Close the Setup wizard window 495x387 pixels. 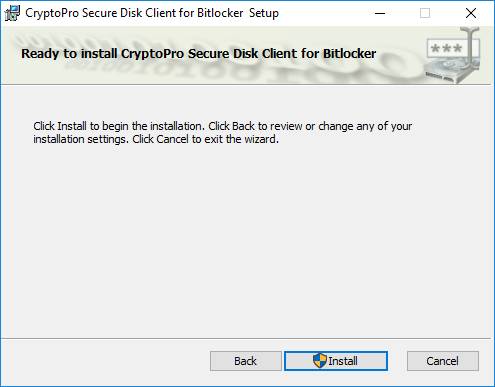click(471, 13)
